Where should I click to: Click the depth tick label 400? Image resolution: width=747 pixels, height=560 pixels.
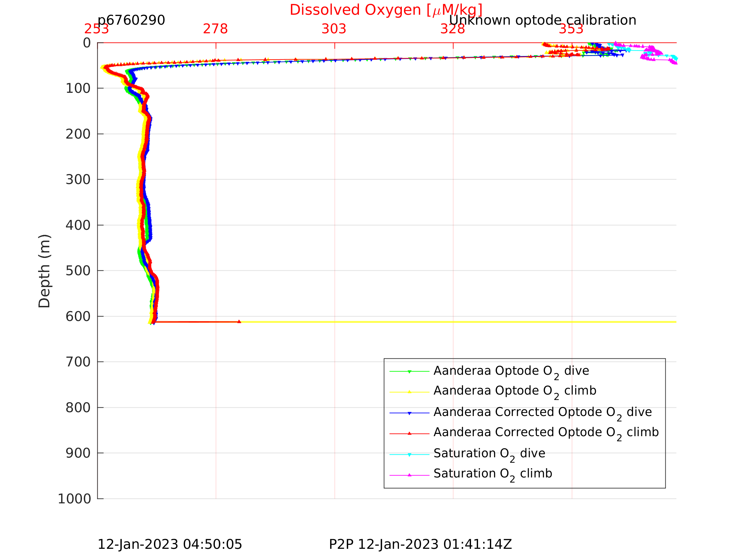78,225
